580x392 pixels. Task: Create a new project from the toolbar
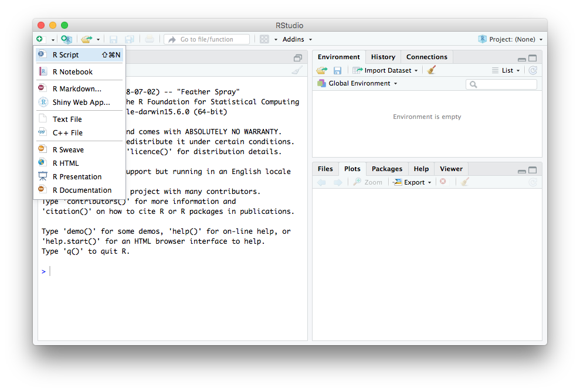pyautogui.click(x=66, y=39)
